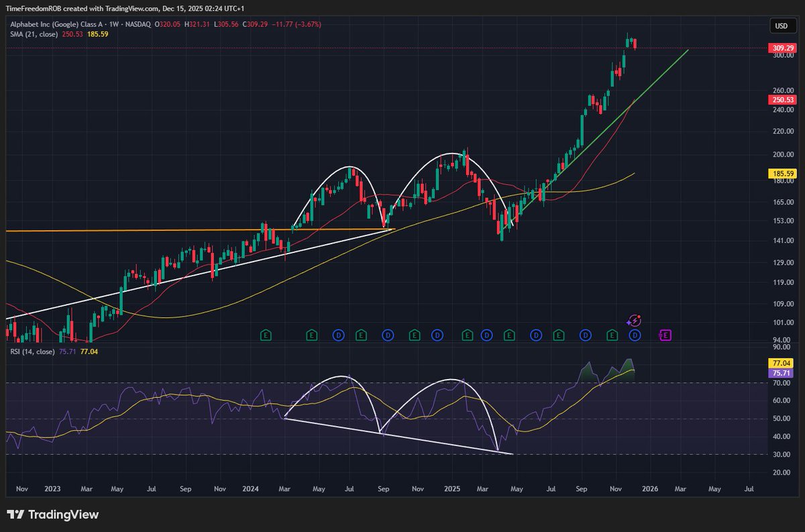Viewport: 805px width, 532px height.
Task: Select the September 2025 dividend marker
Action: pyautogui.click(x=586, y=334)
